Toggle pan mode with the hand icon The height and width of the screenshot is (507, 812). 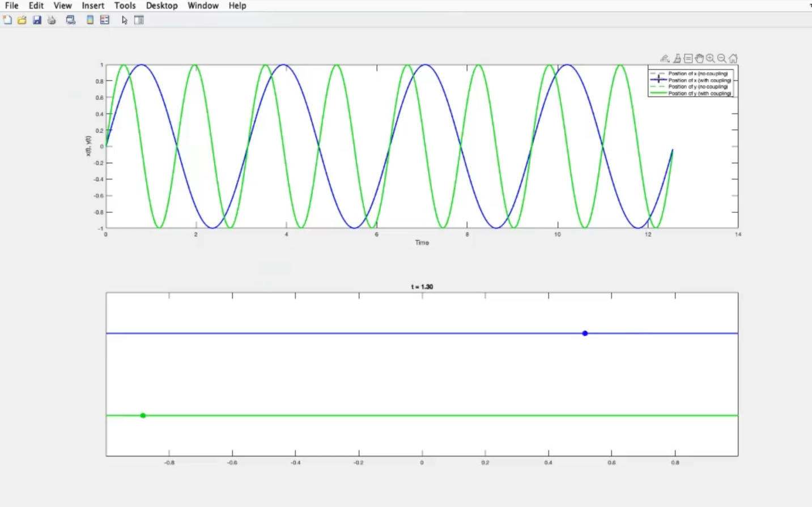[x=699, y=58]
